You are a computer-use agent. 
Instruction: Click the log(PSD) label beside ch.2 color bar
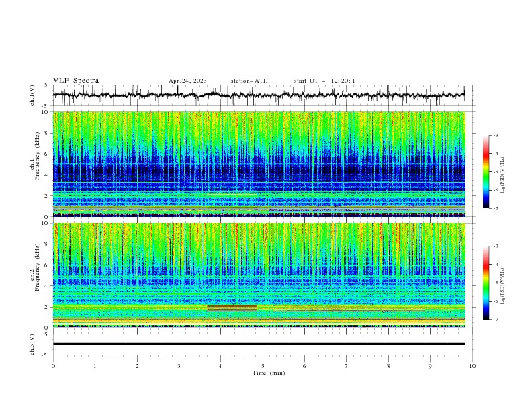[502, 286]
